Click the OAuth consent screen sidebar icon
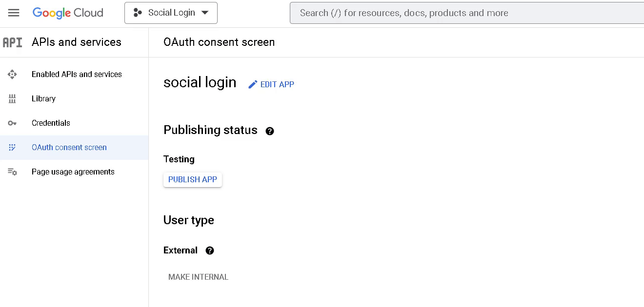Viewport: 644px width, 307px height. pyautogui.click(x=12, y=147)
